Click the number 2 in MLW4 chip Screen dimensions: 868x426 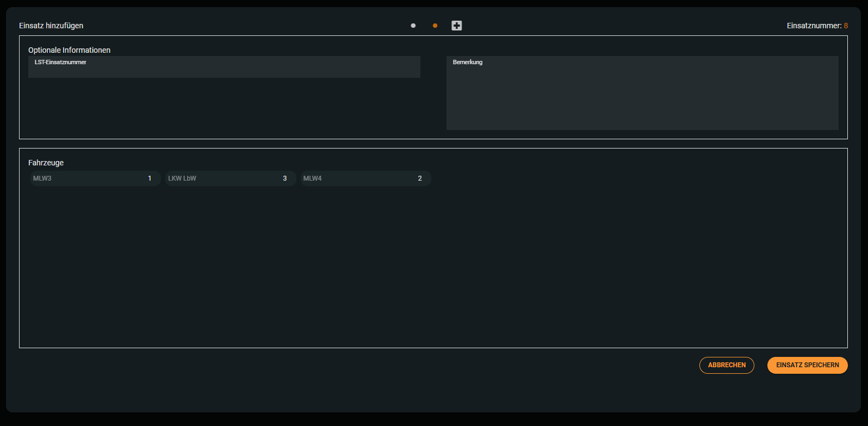coord(420,178)
